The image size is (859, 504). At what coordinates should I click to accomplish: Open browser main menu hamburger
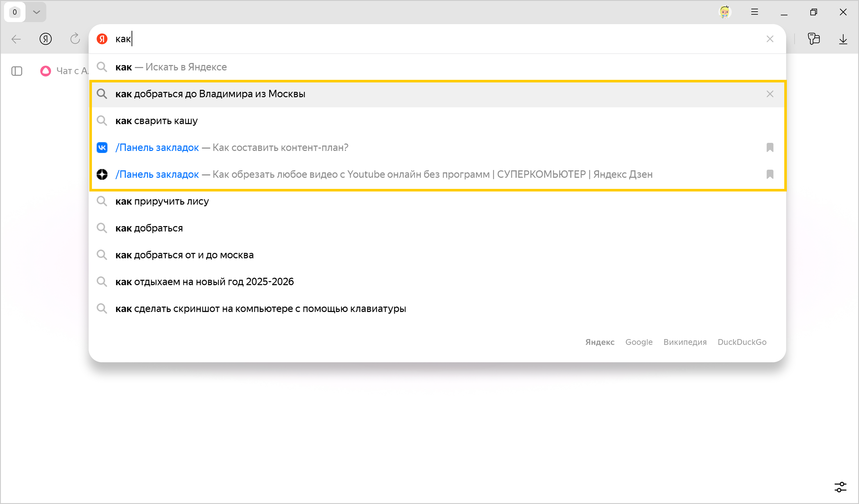[754, 12]
